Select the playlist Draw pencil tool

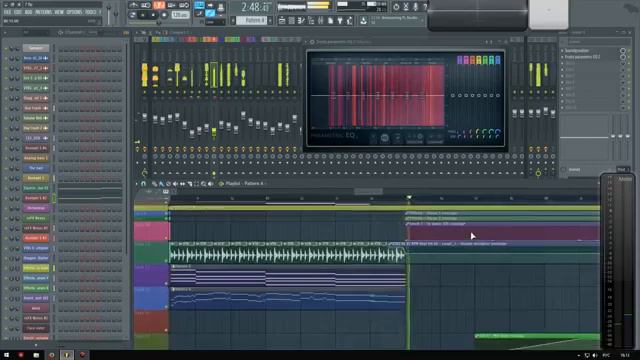(154, 184)
